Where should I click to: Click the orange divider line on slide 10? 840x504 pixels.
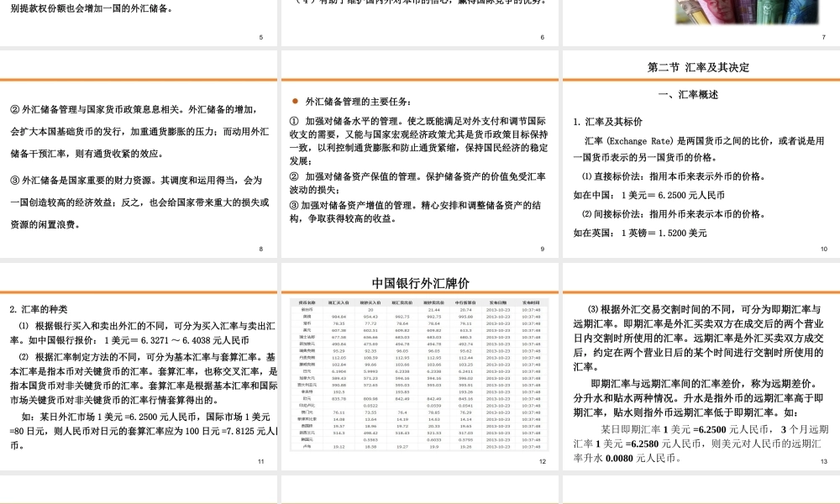[x=700, y=80]
